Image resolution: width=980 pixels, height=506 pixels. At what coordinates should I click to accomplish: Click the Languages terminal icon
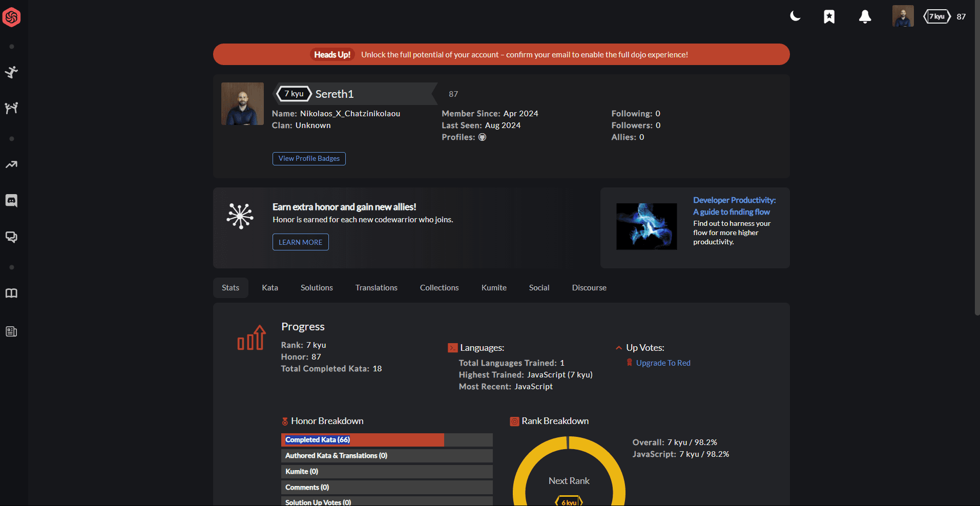tap(452, 348)
